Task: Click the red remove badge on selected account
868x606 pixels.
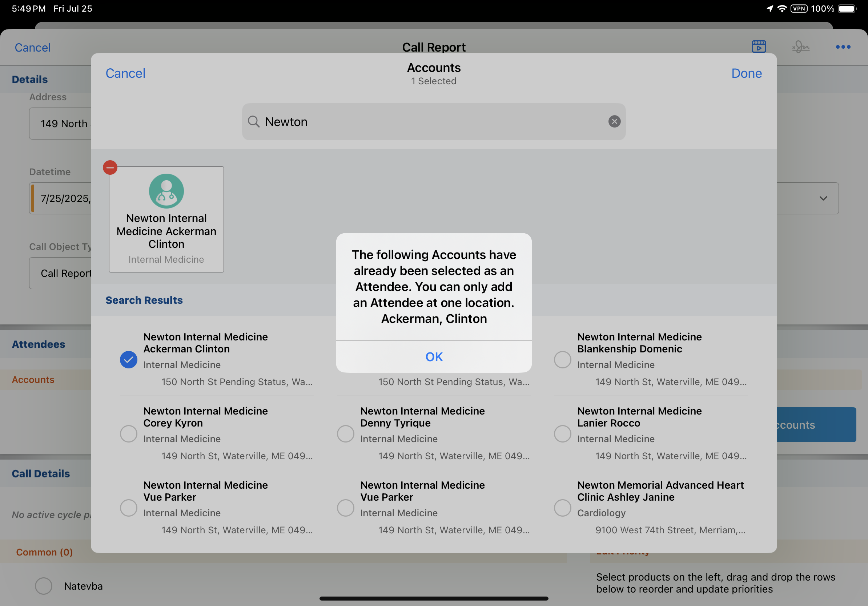Action: (110, 167)
